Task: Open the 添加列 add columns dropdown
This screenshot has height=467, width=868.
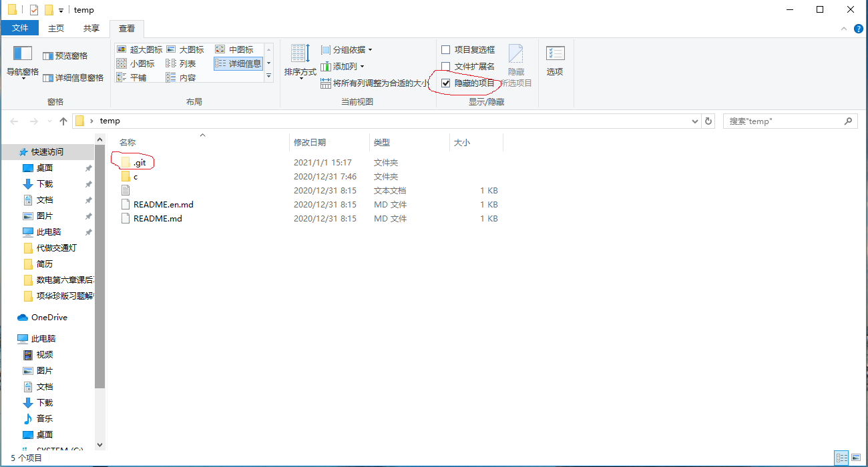Action: coord(343,67)
